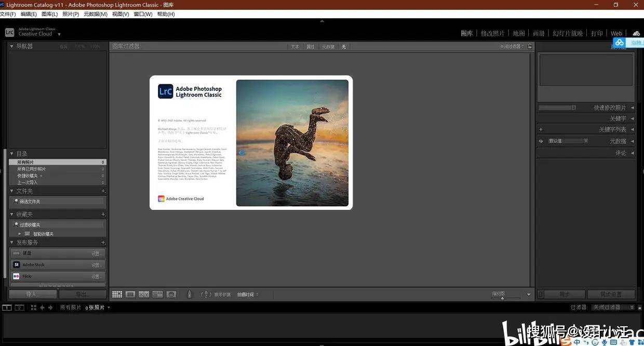Screen dimensions: 644x346
Task: Switch to the 修改照片 module tab
Action: pos(492,33)
